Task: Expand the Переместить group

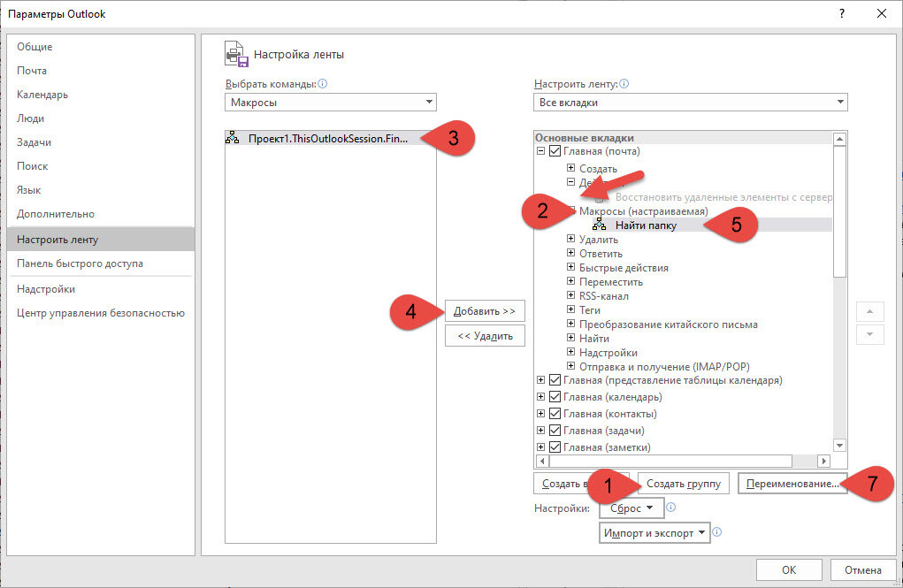Action: tap(570, 281)
